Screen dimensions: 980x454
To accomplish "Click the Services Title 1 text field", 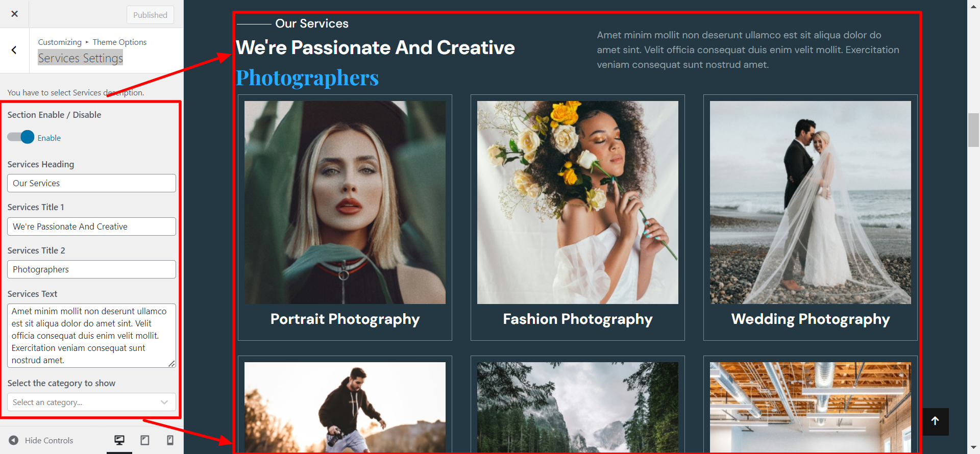I will [91, 226].
